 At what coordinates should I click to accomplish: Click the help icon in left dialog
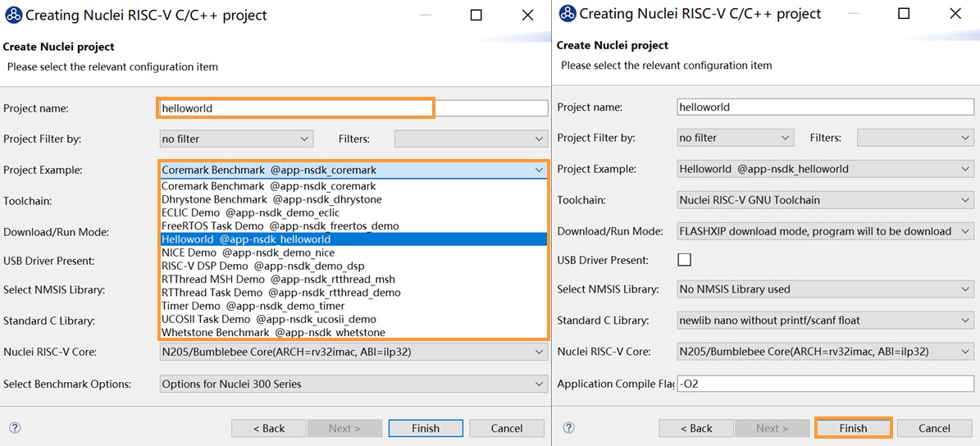point(15,428)
